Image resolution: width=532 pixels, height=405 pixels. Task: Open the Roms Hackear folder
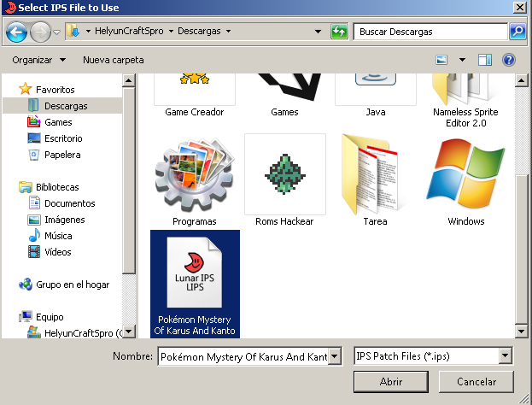tap(284, 173)
